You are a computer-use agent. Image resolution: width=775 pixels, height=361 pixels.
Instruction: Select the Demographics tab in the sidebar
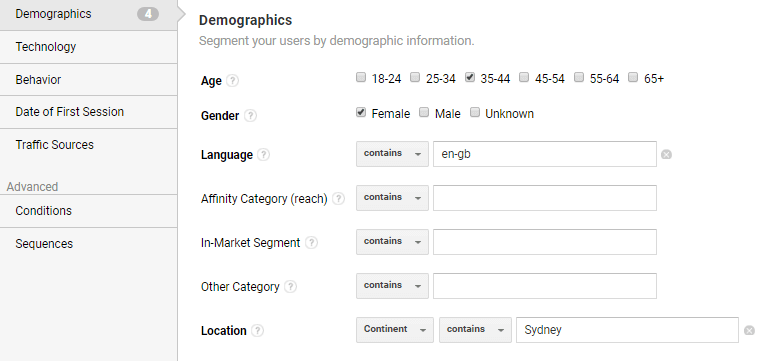[88, 15]
